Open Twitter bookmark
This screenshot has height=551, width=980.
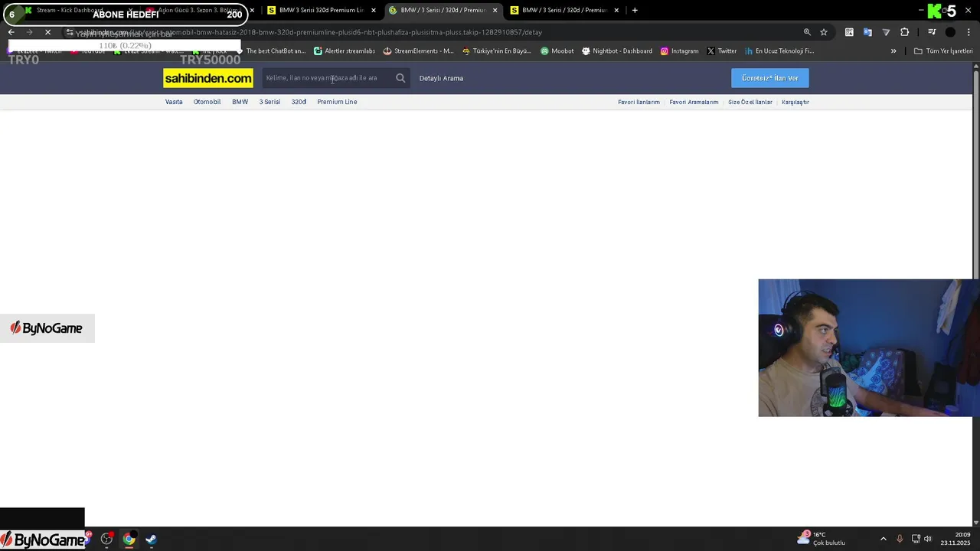click(x=722, y=51)
